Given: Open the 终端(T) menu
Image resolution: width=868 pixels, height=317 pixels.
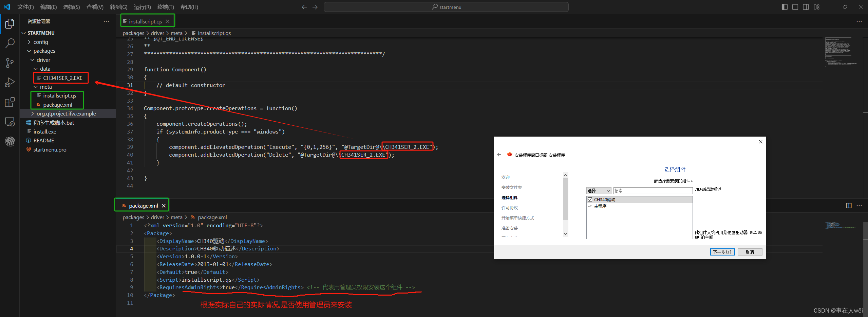Looking at the screenshot, I should pos(166,7).
